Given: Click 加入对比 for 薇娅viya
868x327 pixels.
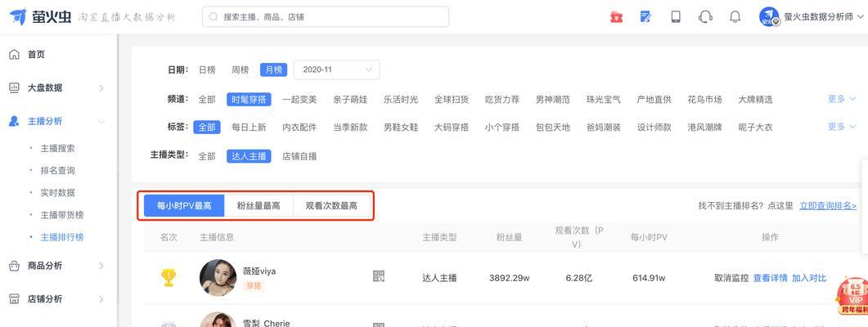Looking at the screenshot, I should pos(809,278).
